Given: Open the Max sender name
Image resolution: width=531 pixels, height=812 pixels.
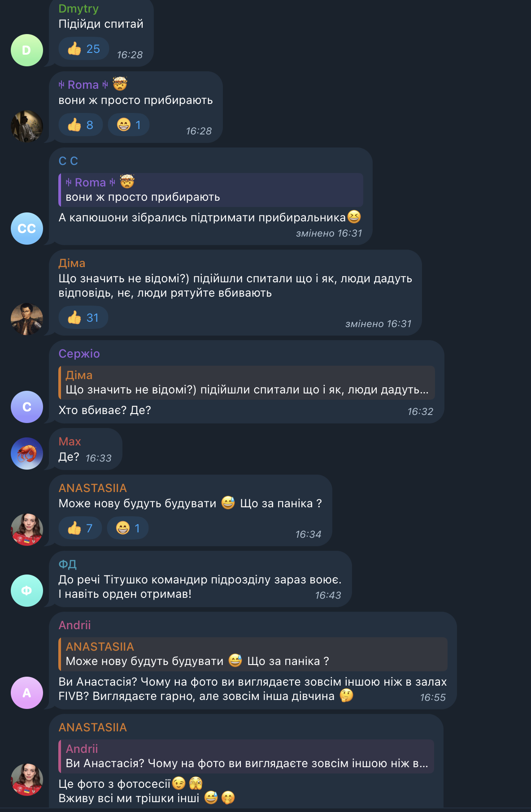Looking at the screenshot, I should point(70,441).
